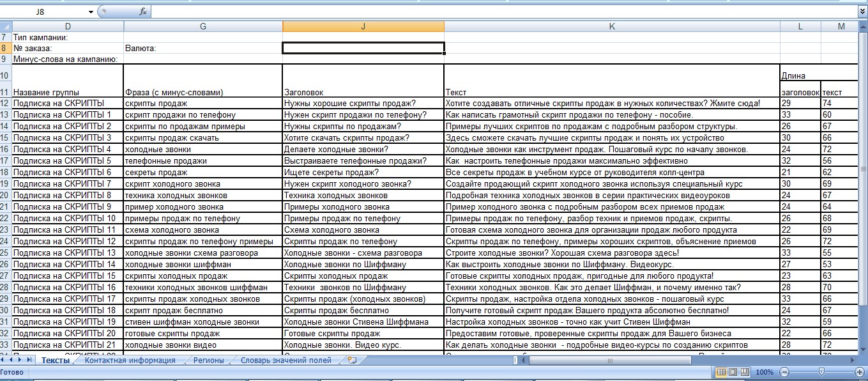The width and height of the screenshot is (868, 381).
Task: Select column M header
Action: tap(841, 26)
